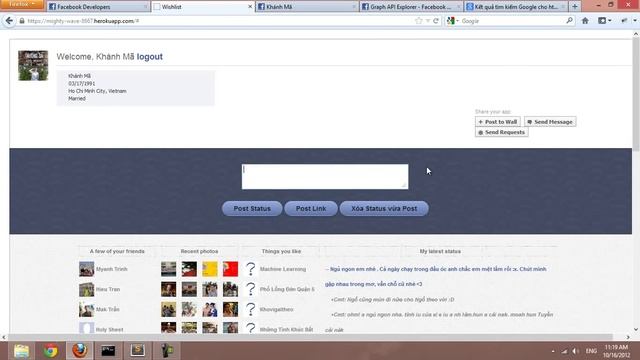Click Hieu Tran's avatar thumbnail
The height and width of the screenshot is (360, 640).
[87, 289]
